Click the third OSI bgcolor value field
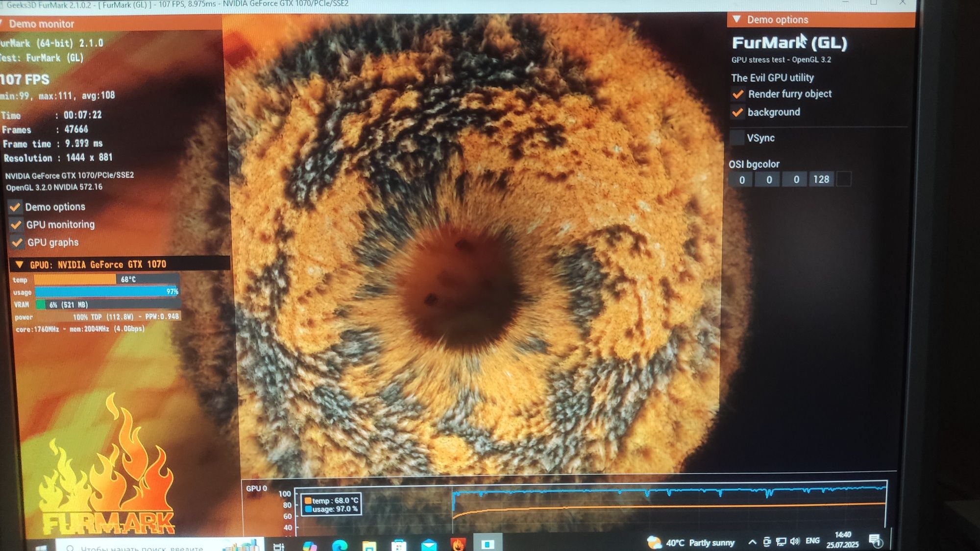Viewport: 980px width, 551px height. [796, 179]
